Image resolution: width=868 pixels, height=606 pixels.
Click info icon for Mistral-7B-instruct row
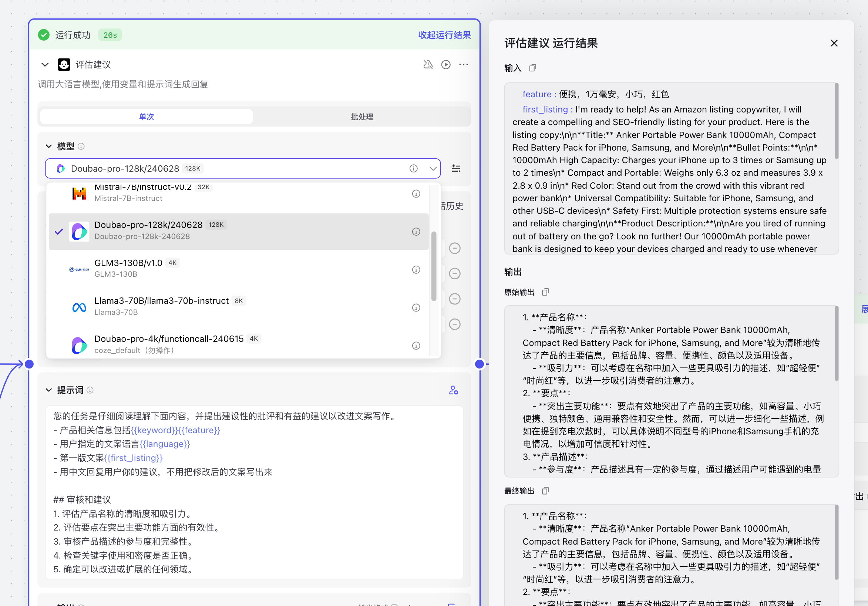(416, 194)
